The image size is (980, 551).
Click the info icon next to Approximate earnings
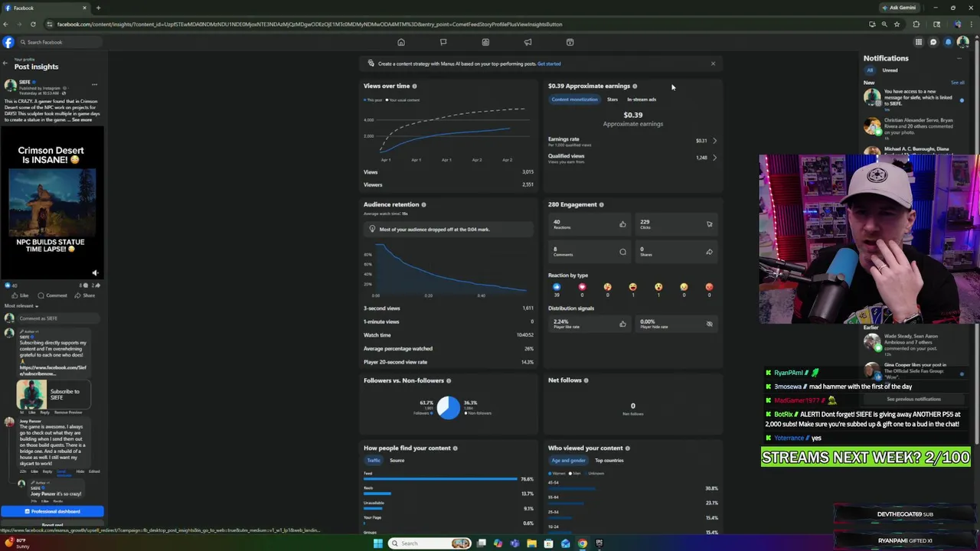click(635, 86)
